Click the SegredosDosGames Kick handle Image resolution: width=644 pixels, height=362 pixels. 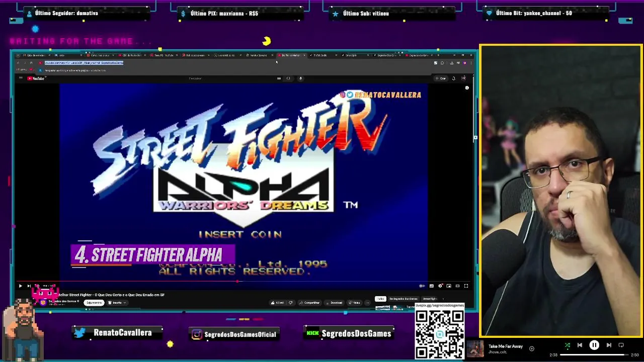click(356, 333)
